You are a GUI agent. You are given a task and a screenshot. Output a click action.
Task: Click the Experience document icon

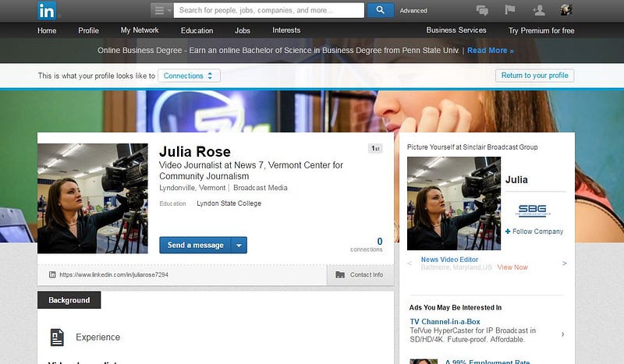tap(57, 337)
